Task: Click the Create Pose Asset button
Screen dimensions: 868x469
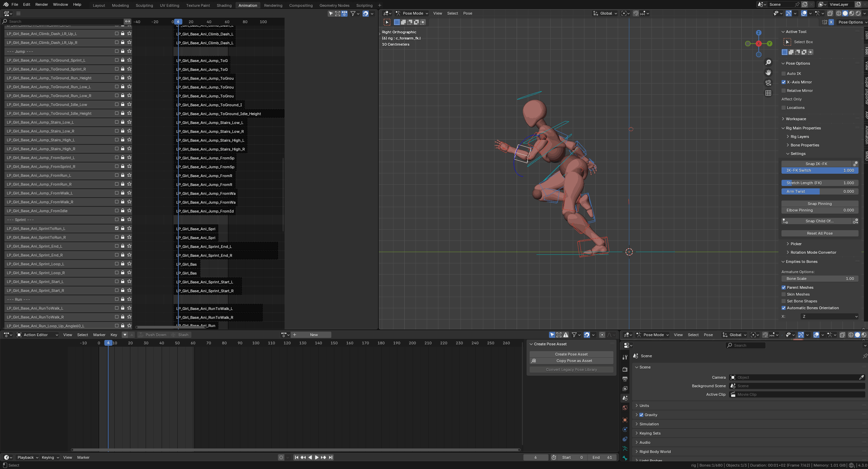Action: pos(571,354)
